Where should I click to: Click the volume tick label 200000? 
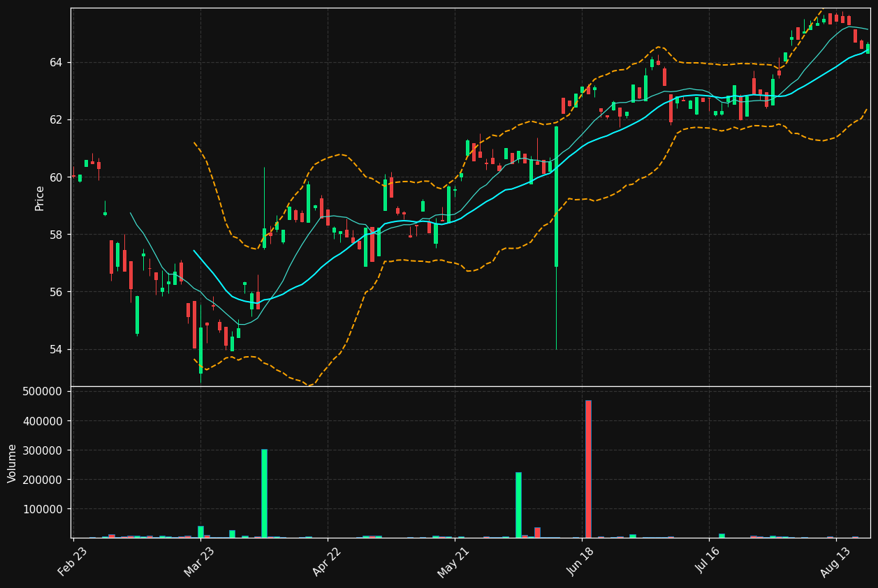point(43,480)
